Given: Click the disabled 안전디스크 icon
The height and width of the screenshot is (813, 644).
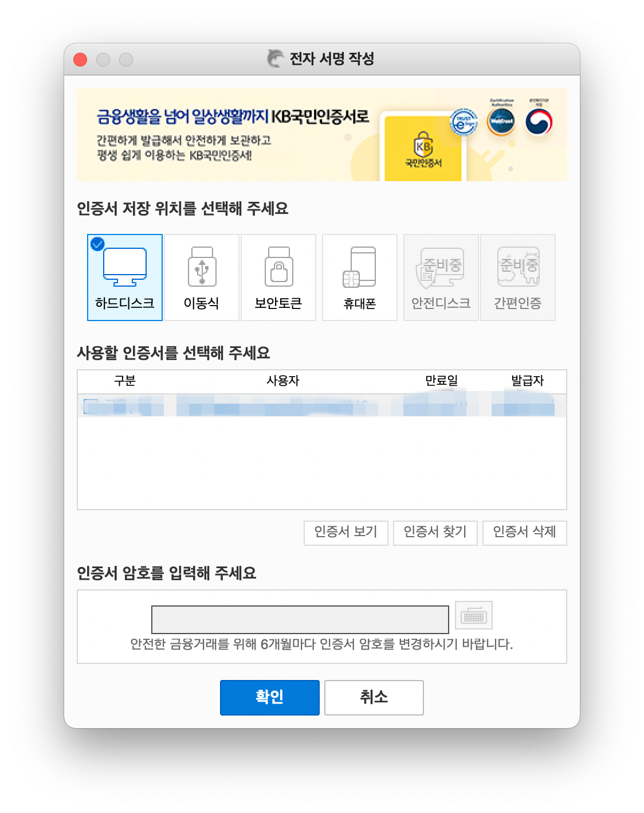Looking at the screenshot, I should click(x=441, y=277).
